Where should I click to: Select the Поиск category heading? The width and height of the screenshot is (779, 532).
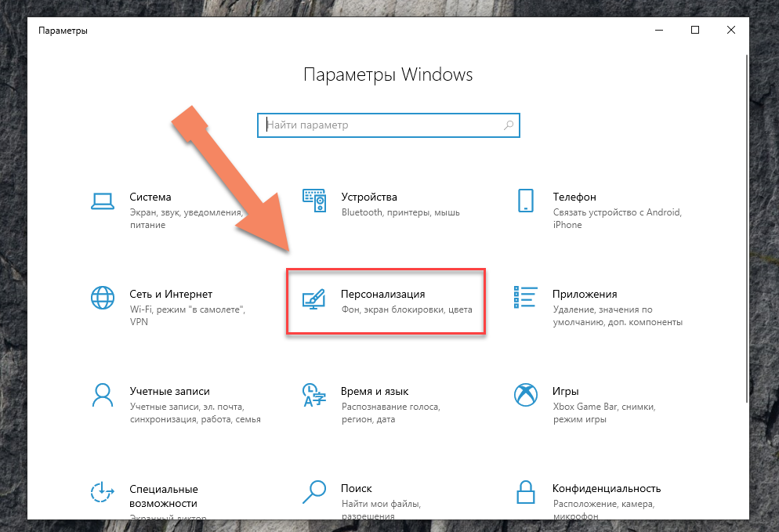[x=357, y=488]
